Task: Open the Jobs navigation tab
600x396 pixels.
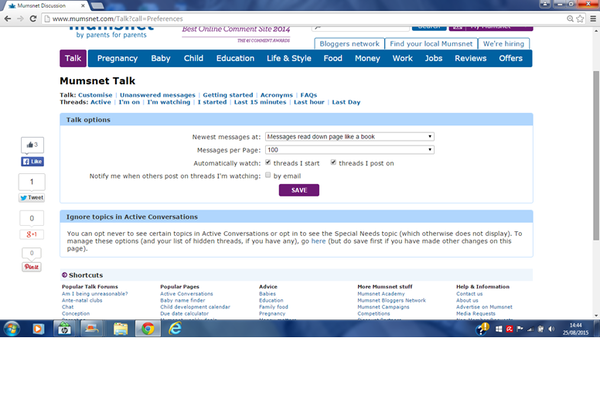Action: (434, 58)
